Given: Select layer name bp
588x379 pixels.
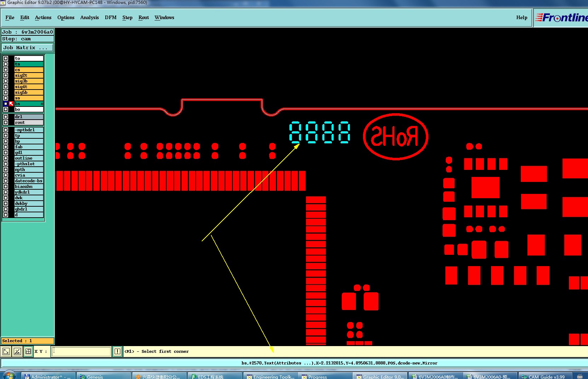Looking at the screenshot, I should pyautogui.click(x=29, y=141).
